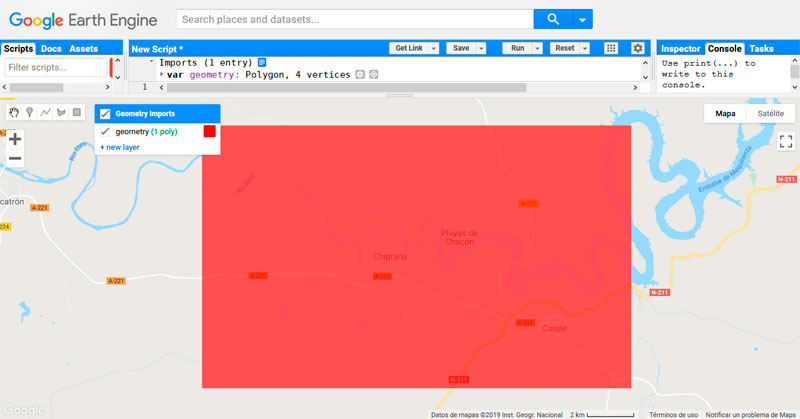Open the Save dropdown arrow
800x419 pixels.
pos(481,48)
